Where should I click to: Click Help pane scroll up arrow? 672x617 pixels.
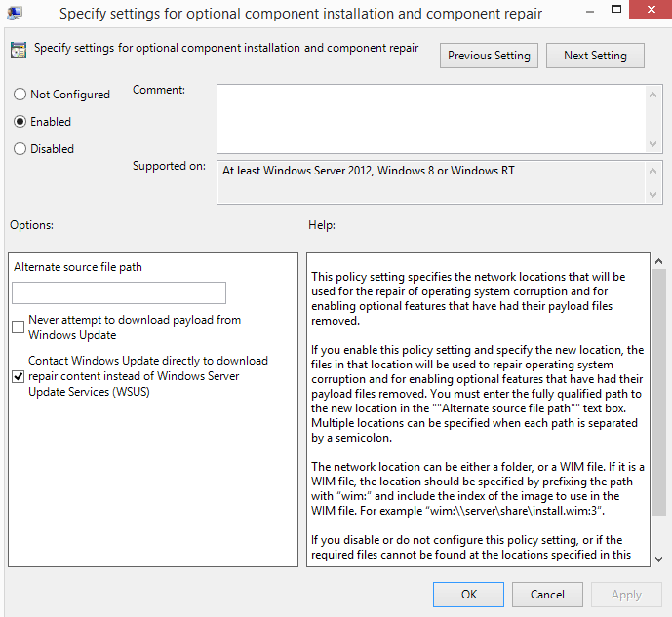tap(658, 261)
